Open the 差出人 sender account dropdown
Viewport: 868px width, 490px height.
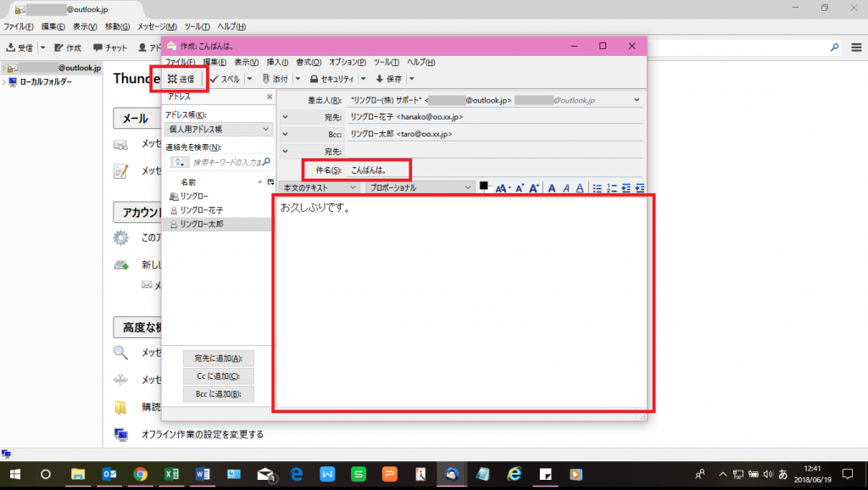(634, 99)
